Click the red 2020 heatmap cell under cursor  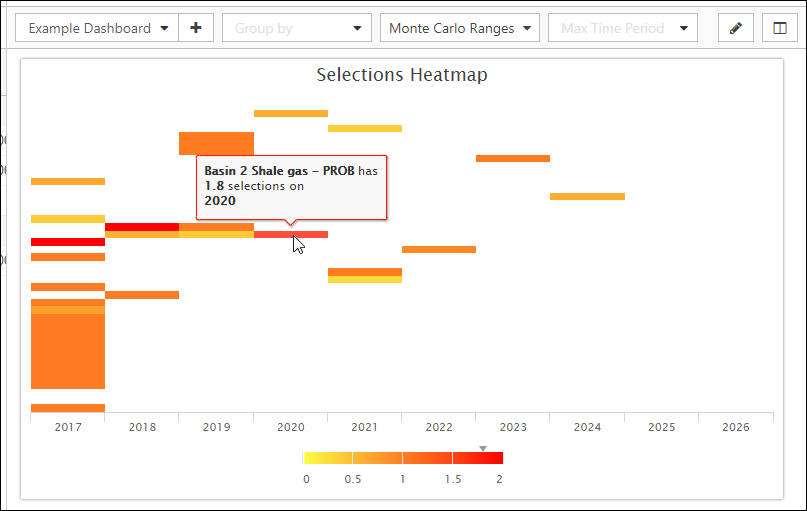[x=291, y=235]
